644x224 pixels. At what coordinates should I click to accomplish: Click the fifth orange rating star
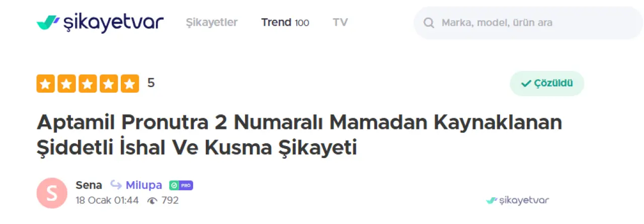130,84
